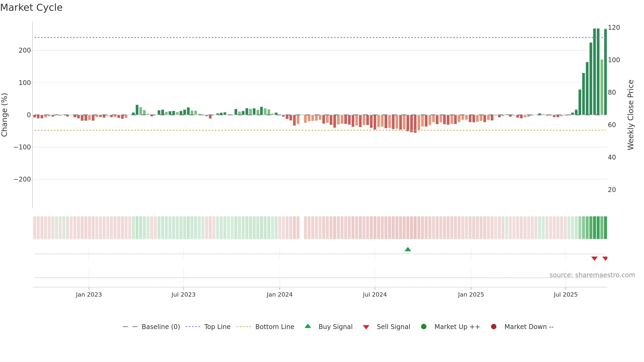The width and height of the screenshot is (644, 362).
Task: Click the red Sell Signal triangle legend icon
Action: [x=366, y=327]
